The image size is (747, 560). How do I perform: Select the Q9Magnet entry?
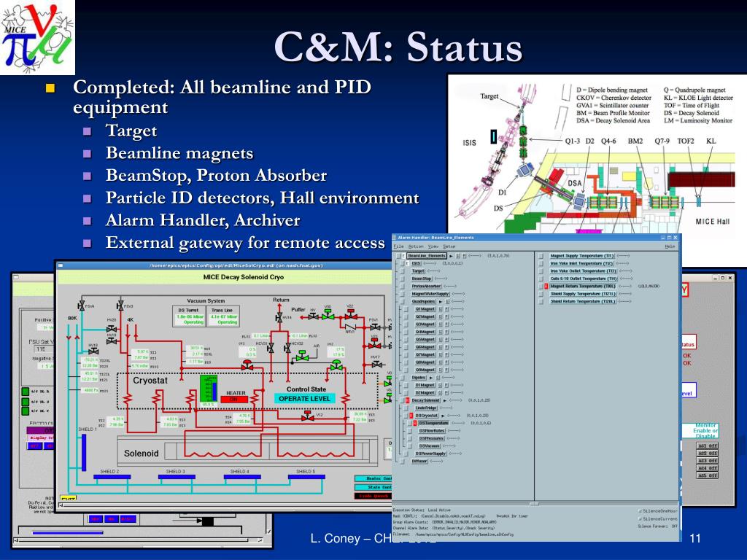[425, 370]
